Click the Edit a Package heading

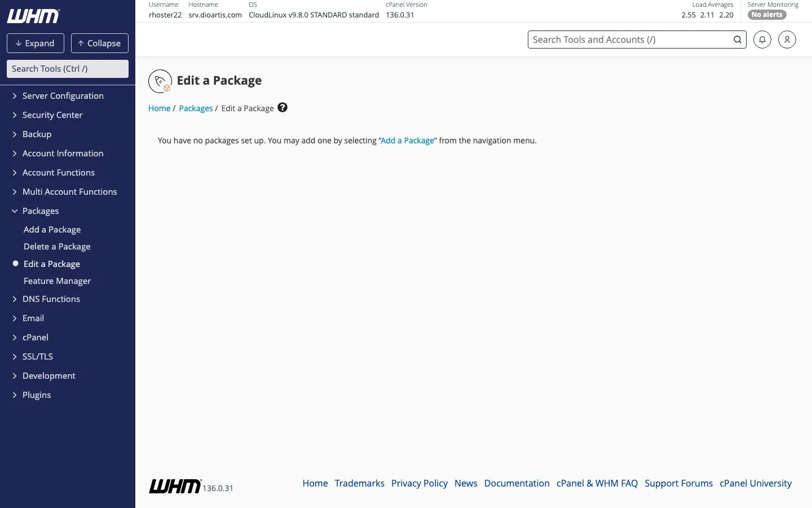point(219,80)
